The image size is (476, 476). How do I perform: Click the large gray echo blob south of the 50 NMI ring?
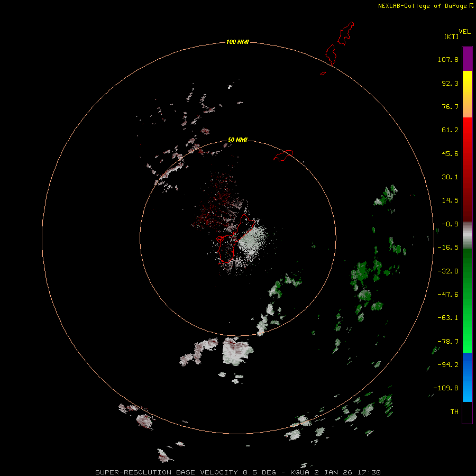pos(237,351)
